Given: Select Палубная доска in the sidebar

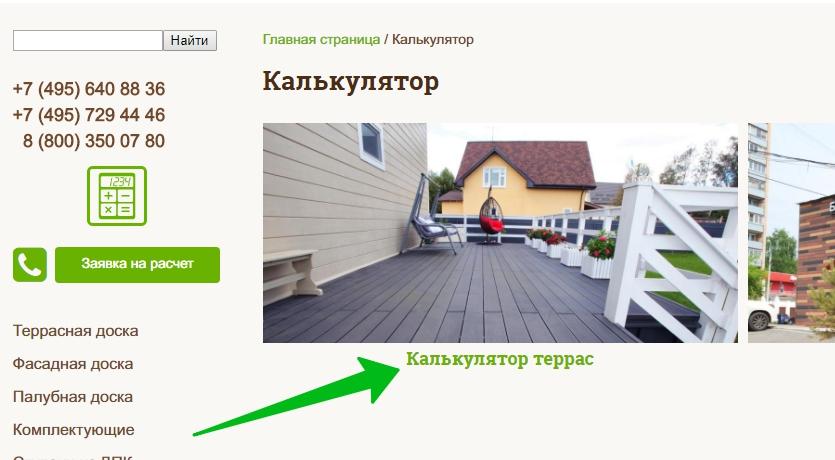Looking at the screenshot, I should 73,397.
